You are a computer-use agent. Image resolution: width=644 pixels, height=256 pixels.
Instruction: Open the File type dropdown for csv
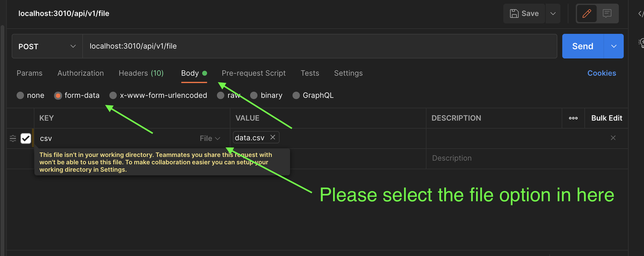[x=210, y=138]
